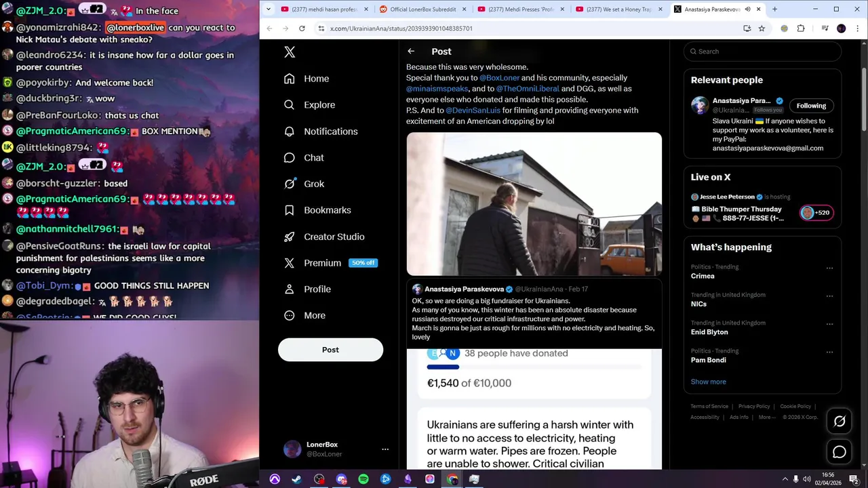Open @DevinSanLuis mention link
868x488 pixels.
tap(473, 110)
